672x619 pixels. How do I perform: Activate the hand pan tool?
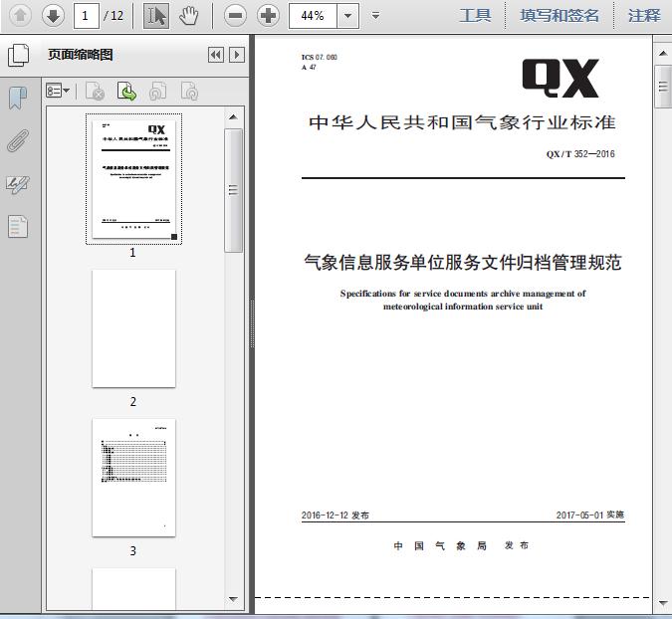coord(188,16)
